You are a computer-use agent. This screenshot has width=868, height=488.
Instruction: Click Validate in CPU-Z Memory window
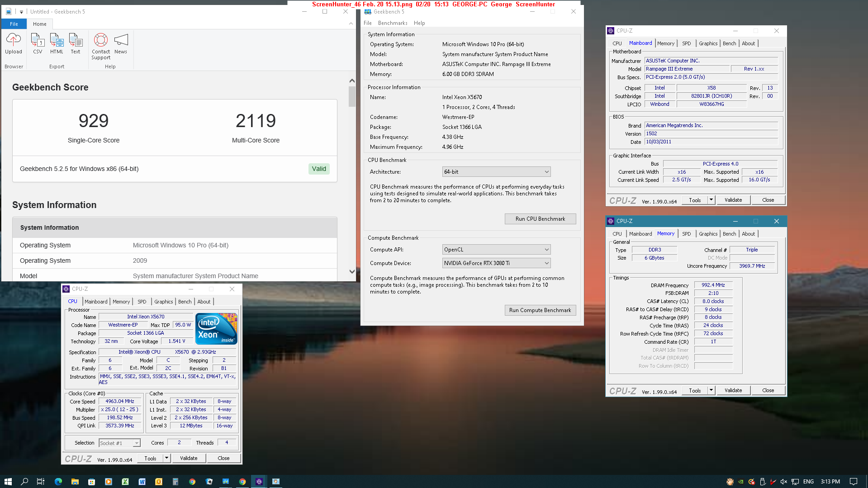click(x=733, y=390)
